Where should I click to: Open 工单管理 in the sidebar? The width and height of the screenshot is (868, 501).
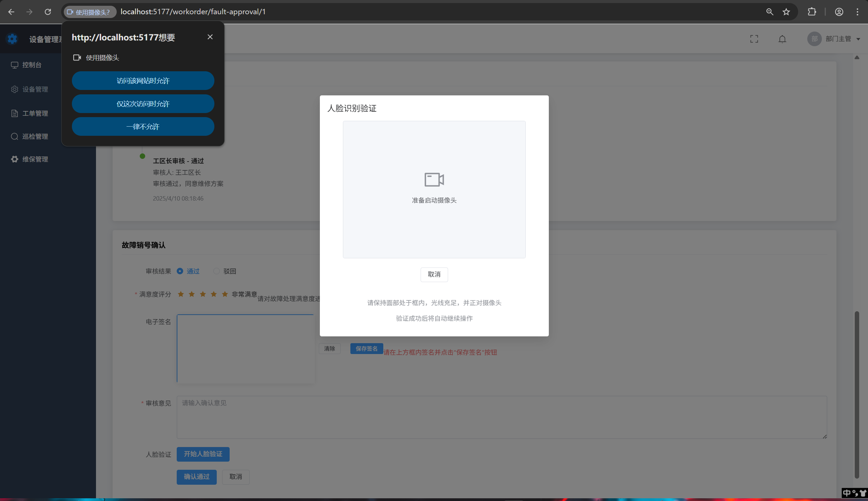[x=35, y=113]
